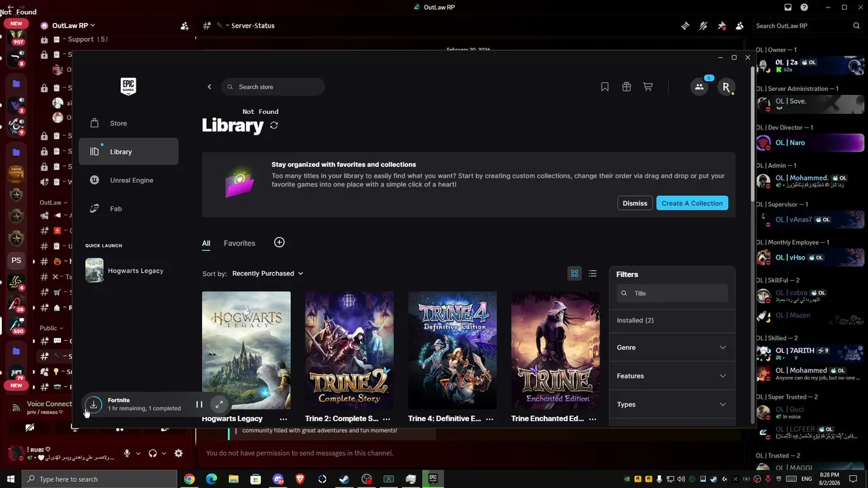Select the All library tab
868x488 pixels.
point(206,243)
